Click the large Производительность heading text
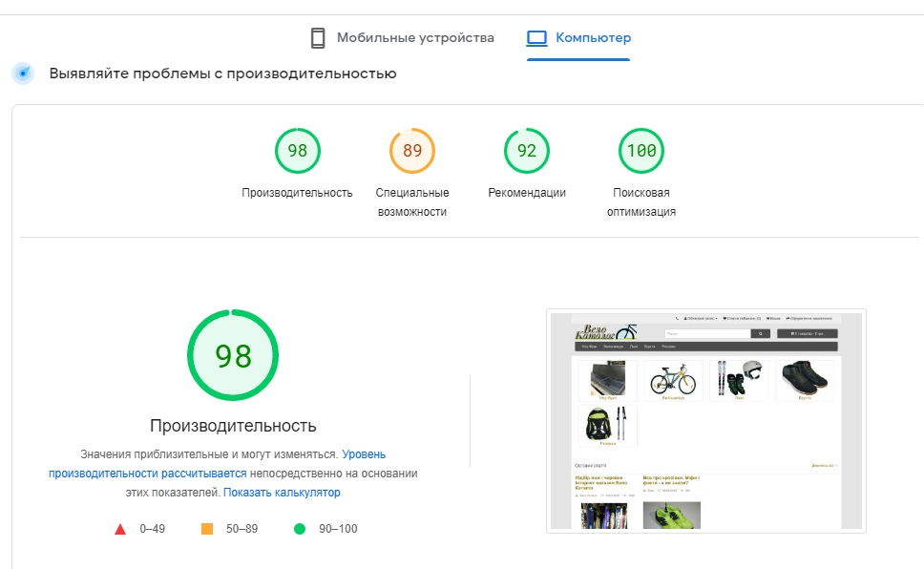Viewport: 924px width, 569px height. [233, 426]
